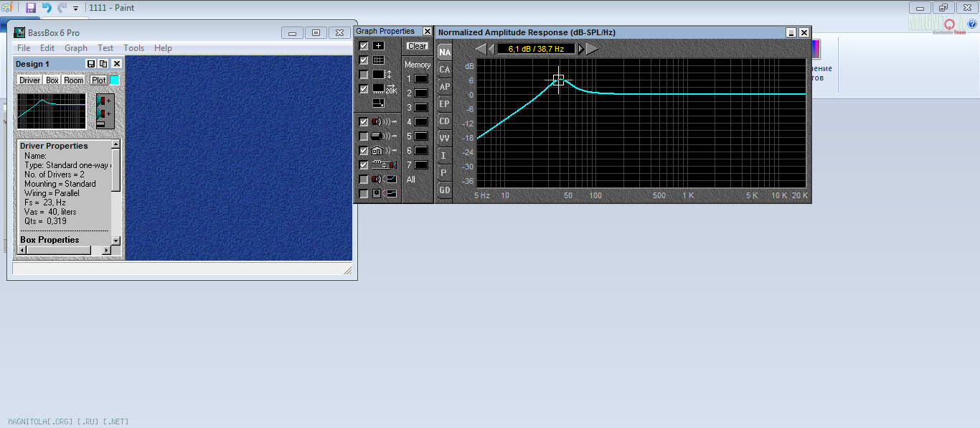
Task: Click the 6,1 dB / 38,7 Hz cursor readout
Action: pos(537,49)
